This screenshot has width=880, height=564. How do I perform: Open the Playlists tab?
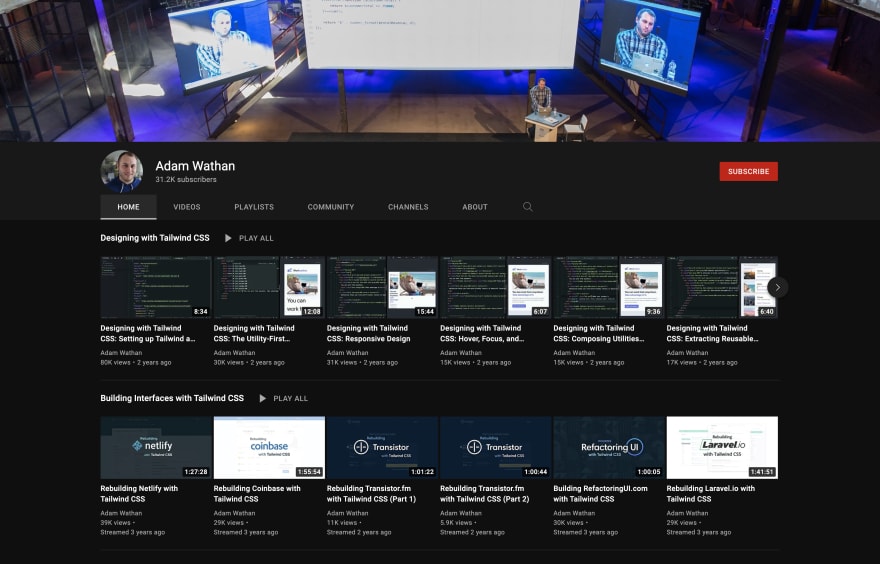(x=254, y=207)
